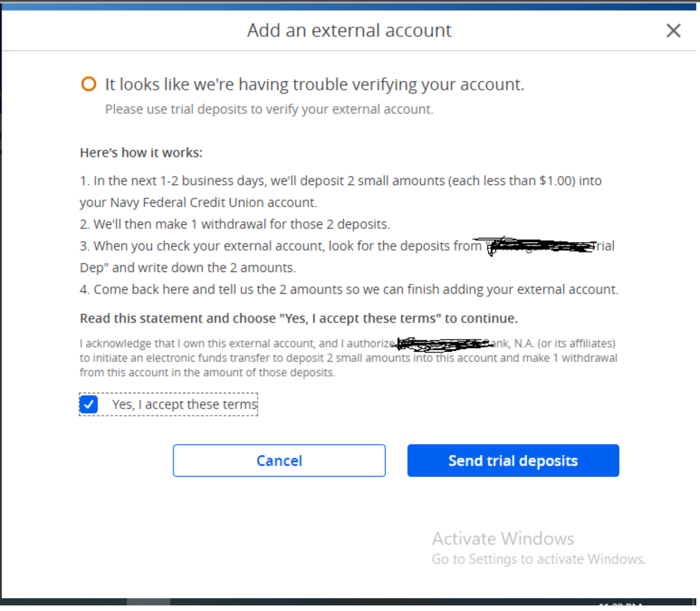Send the trial deposits
This screenshot has width=700, height=611.
click(x=513, y=460)
